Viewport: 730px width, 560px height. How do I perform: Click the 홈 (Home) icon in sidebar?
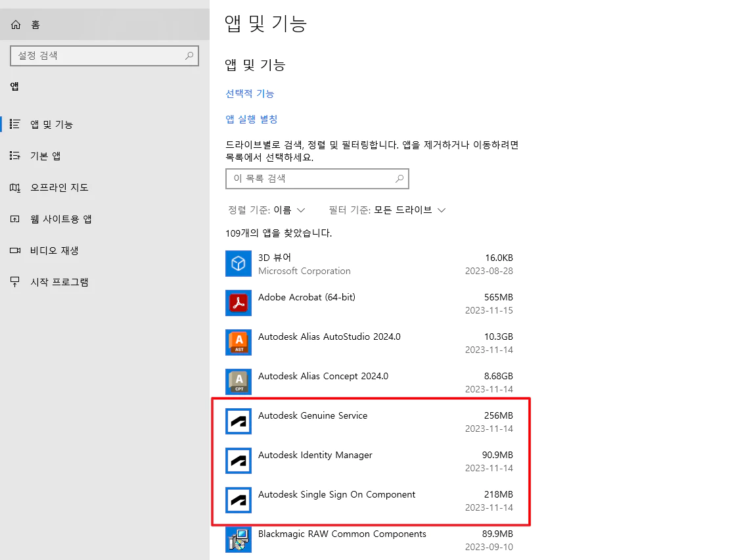coord(15,24)
